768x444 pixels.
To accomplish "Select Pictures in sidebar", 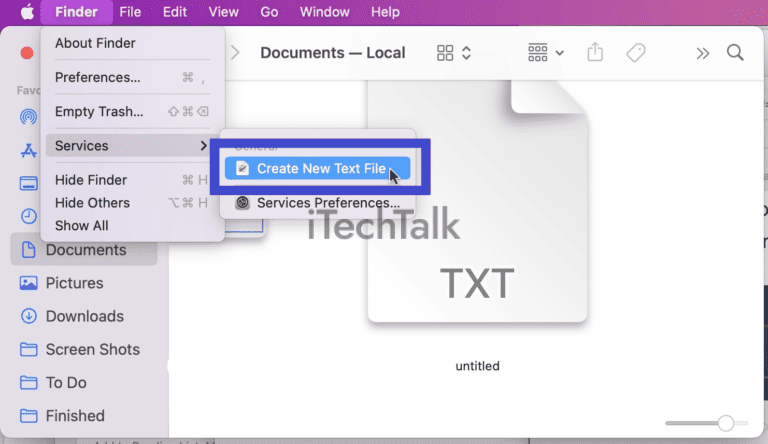I will click(84, 283).
